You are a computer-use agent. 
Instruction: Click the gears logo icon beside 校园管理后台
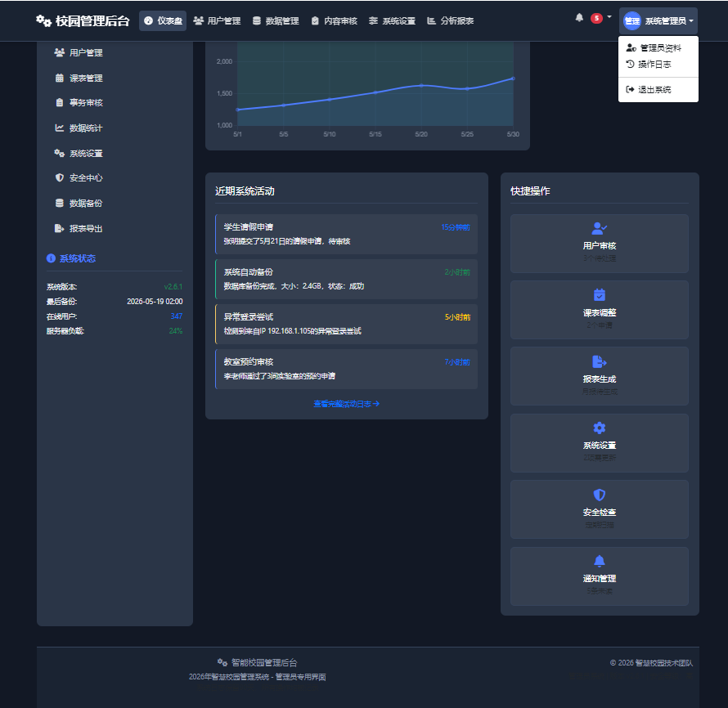pos(43,21)
